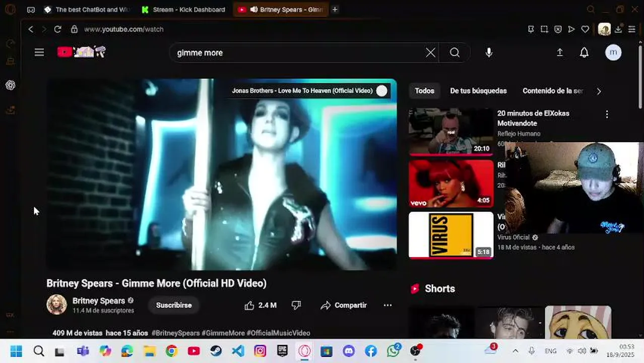Run the search with the magnifier button
This screenshot has width=644, height=363.
(x=455, y=52)
